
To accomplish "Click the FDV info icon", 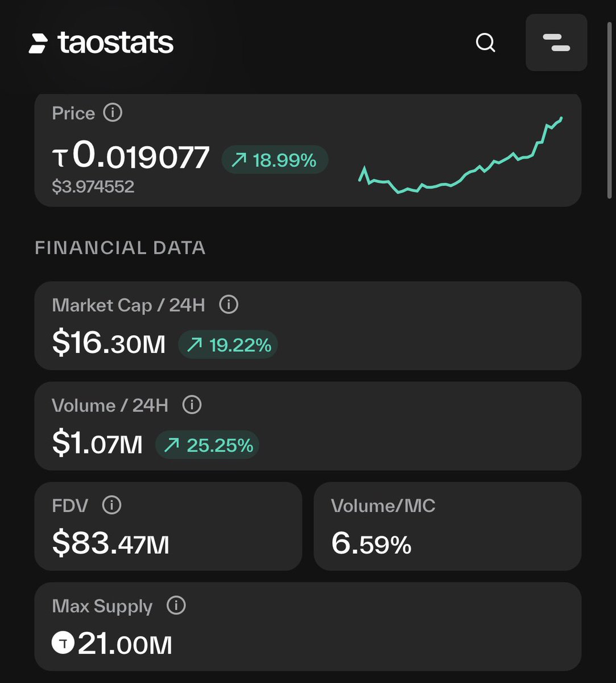I will (111, 505).
